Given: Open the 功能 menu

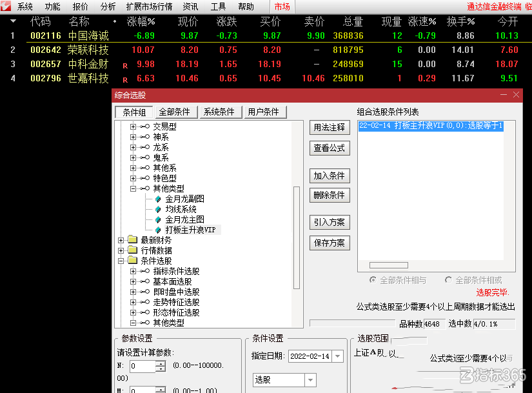Looking at the screenshot, I should coord(53,6).
